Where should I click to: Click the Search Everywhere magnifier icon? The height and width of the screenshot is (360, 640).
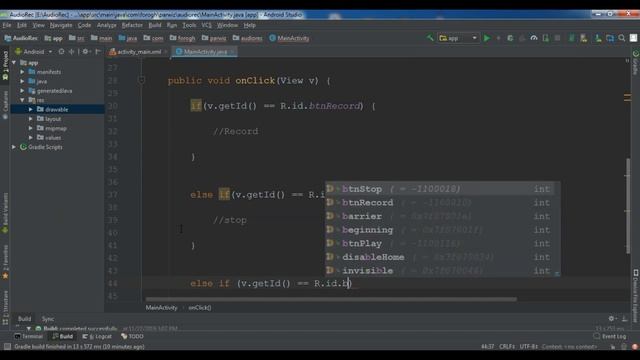click(622, 38)
